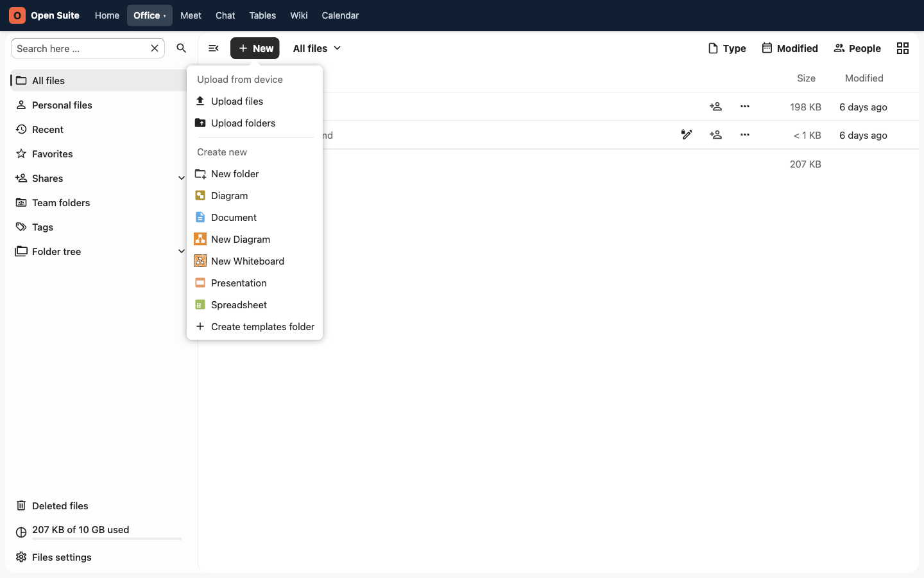The height and width of the screenshot is (578, 924).
Task: Open actions menu for the 198 KB file
Action: (x=745, y=107)
